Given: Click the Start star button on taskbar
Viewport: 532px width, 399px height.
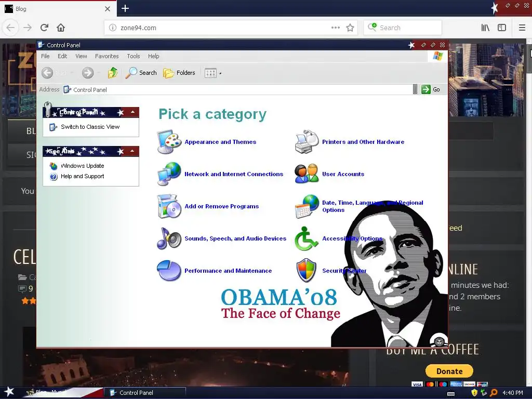Looking at the screenshot, I should [x=9, y=392].
